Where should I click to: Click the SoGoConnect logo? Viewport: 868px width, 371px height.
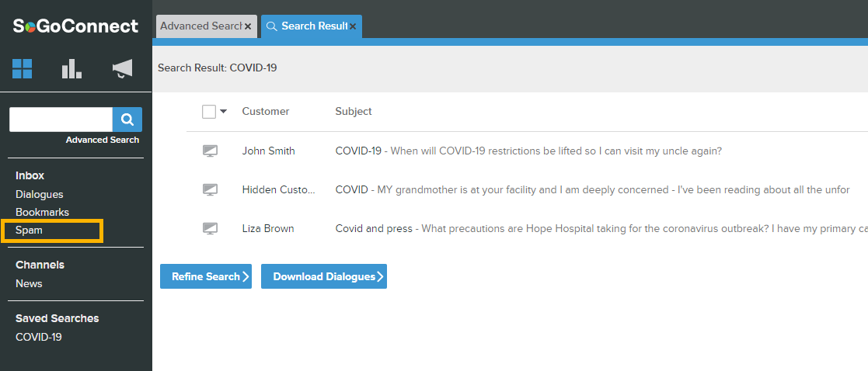[76, 26]
